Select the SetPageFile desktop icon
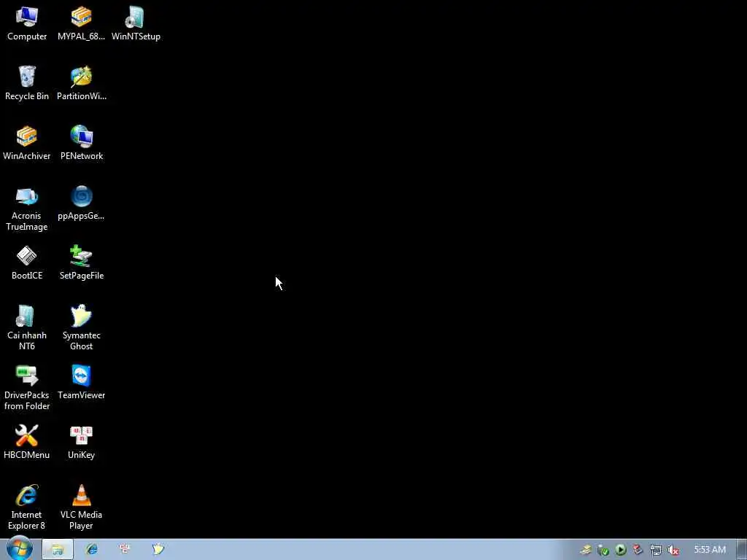This screenshot has height=560, width=747. pyautogui.click(x=82, y=262)
